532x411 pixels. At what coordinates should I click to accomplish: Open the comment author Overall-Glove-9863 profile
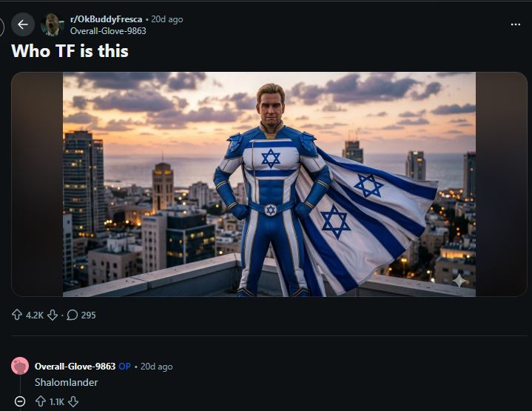click(x=75, y=367)
